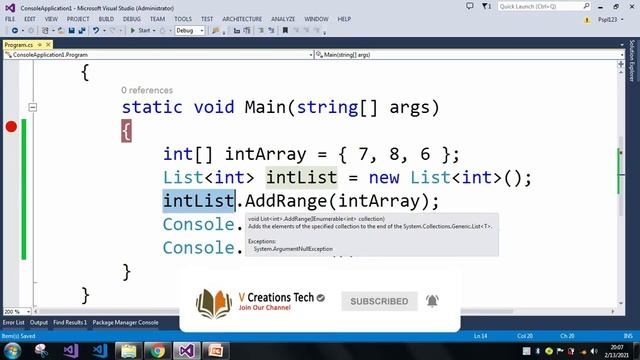Open the PowerPoint taskbar icon
Viewport: 640px width, 360px height.
point(216,351)
